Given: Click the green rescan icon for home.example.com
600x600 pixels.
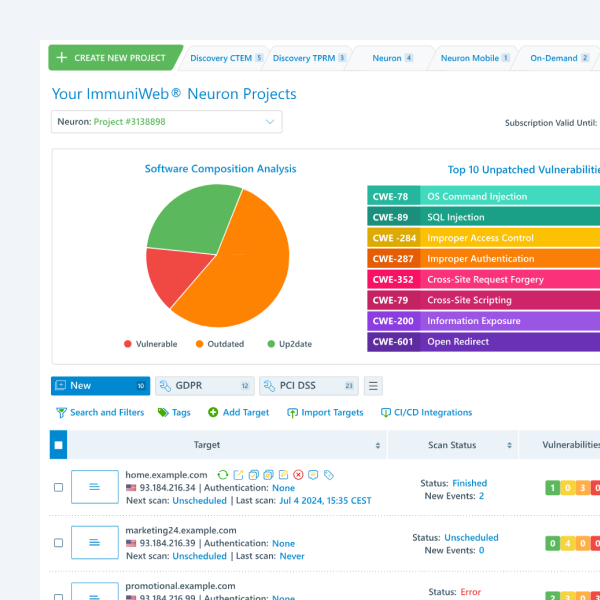Looking at the screenshot, I should pyautogui.click(x=223, y=474).
